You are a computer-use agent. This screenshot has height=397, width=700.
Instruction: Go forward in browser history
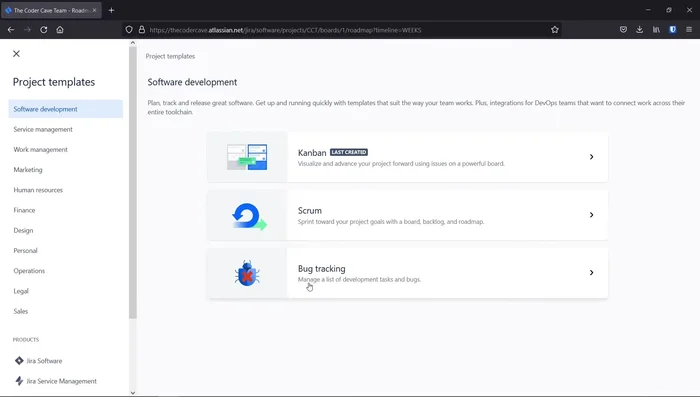pos(27,29)
